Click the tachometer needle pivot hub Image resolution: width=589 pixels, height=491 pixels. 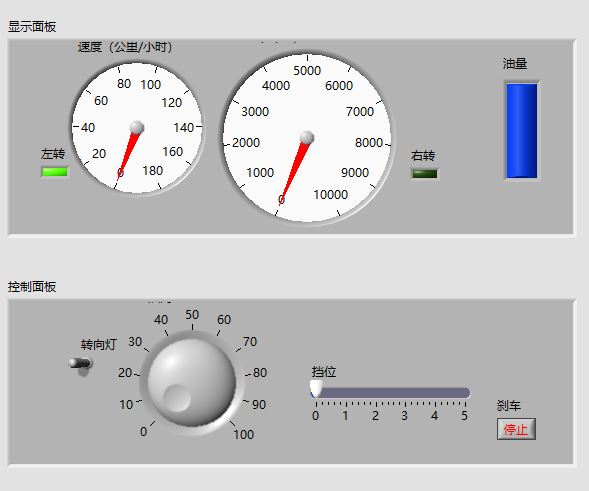307,138
